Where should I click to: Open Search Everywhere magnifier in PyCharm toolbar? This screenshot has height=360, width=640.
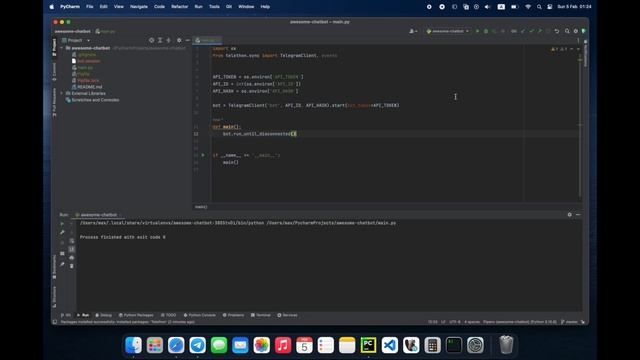pos(567,31)
